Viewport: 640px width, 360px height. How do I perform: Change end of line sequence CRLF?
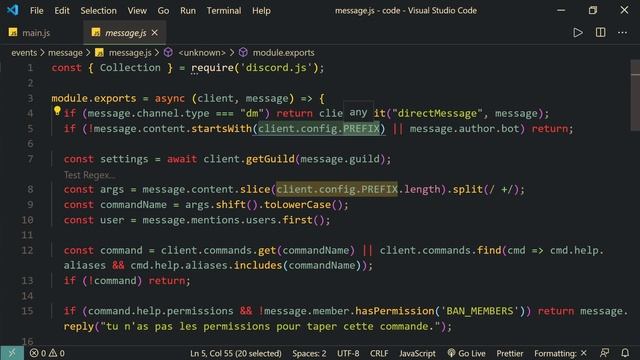pos(379,353)
